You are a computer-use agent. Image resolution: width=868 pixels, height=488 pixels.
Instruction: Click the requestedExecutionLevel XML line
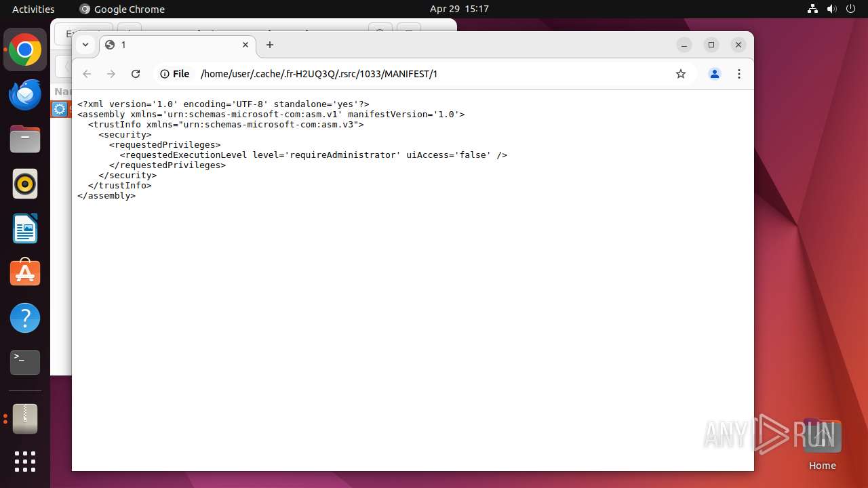pyautogui.click(x=313, y=155)
